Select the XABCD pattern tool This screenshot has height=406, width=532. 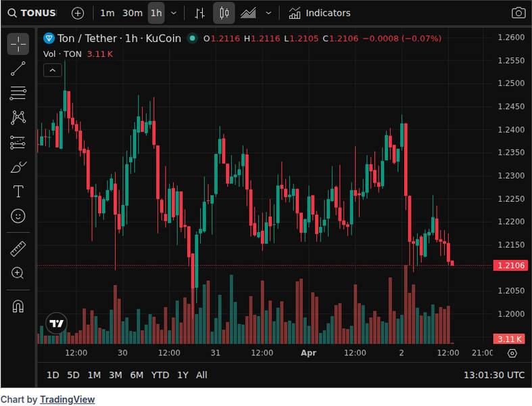[18, 118]
